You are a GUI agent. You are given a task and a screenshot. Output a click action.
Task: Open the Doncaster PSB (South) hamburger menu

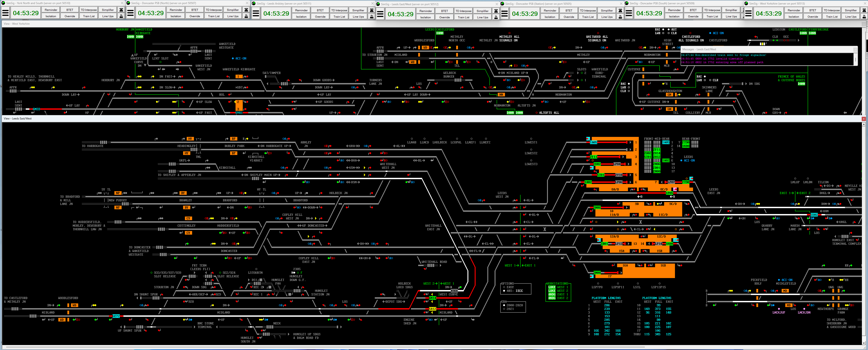tap(629, 14)
